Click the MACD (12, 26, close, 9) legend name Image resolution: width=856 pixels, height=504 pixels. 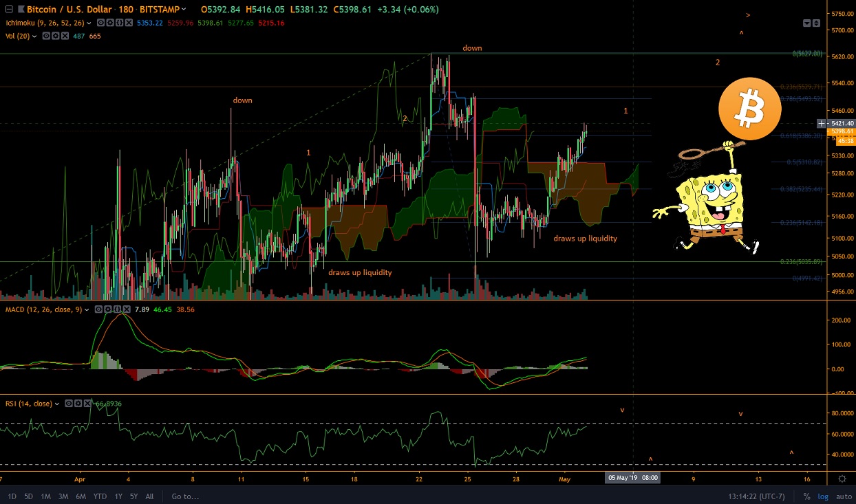tap(43, 309)
